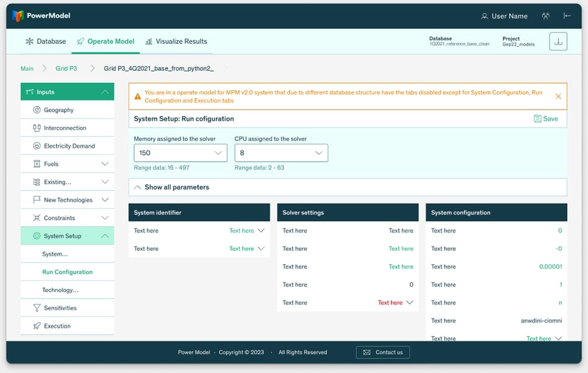Click the collapse sidebar arrow icon
Screen dimensions: 588x373
(567, 16)
